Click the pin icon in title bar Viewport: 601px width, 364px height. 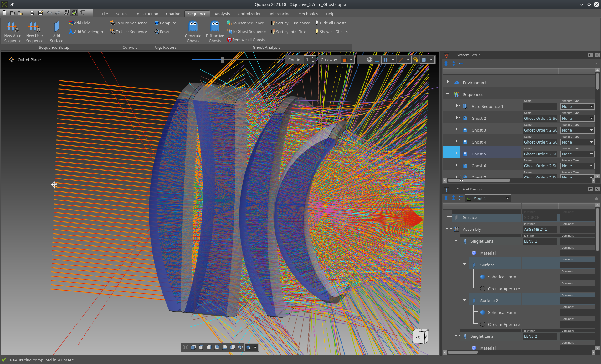tap(12, 4)
